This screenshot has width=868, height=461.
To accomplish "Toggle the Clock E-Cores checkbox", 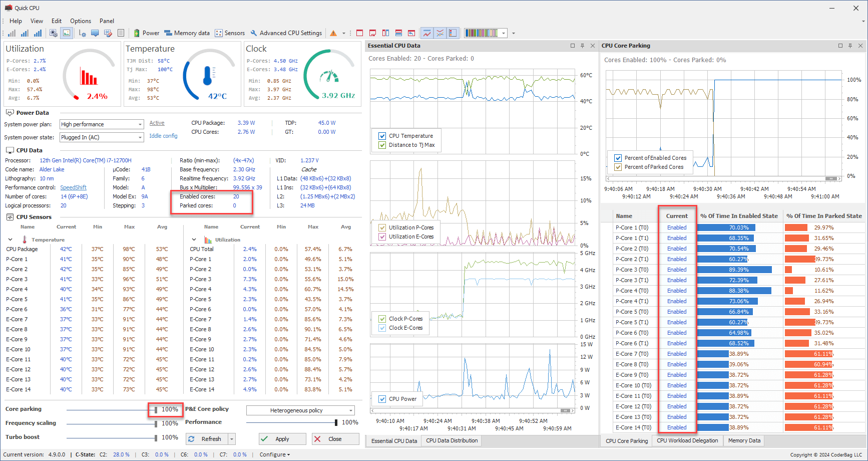I will 382,328.
